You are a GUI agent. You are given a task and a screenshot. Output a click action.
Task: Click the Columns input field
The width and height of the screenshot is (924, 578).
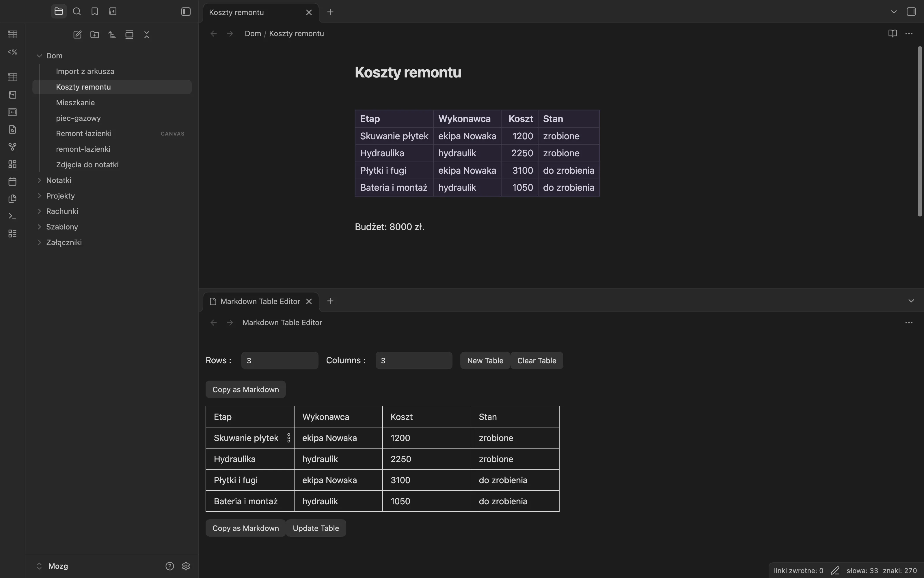(414, 360)
